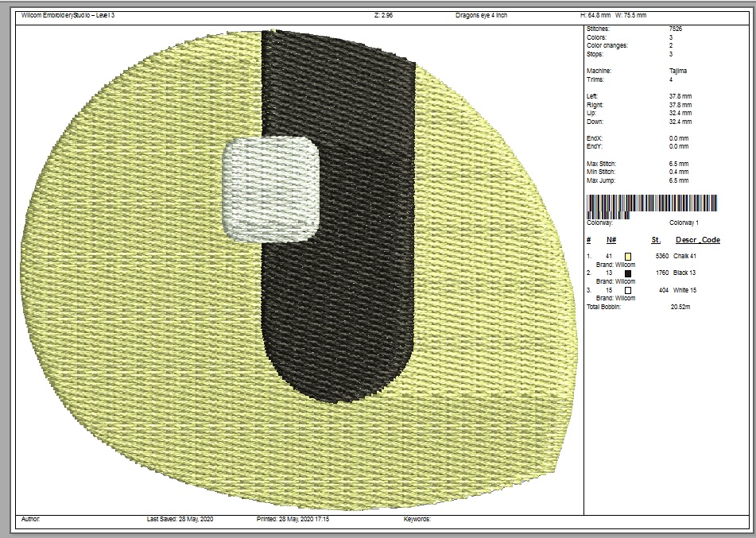
Task: Click the white highlight patch in the design
Action: tap(270, 188)
